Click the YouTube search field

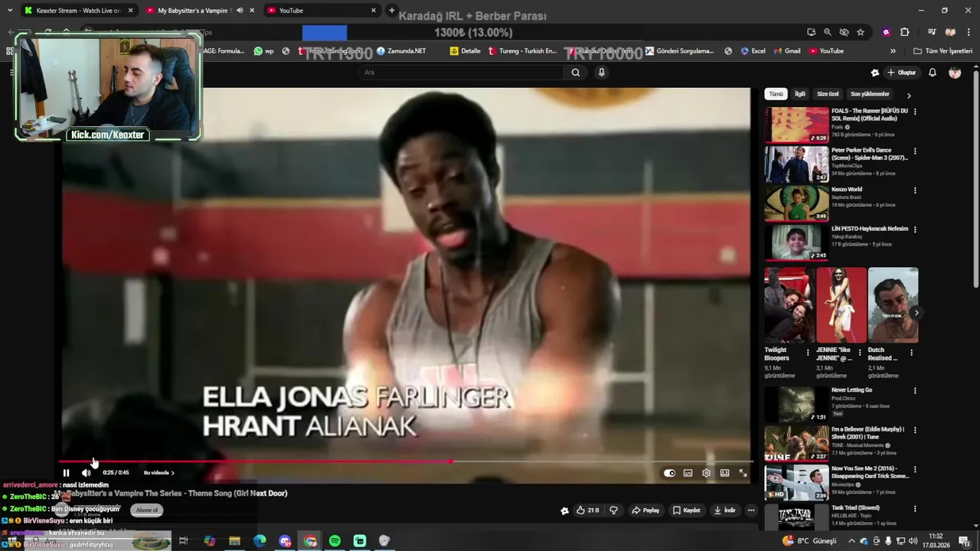coord(462,72)
